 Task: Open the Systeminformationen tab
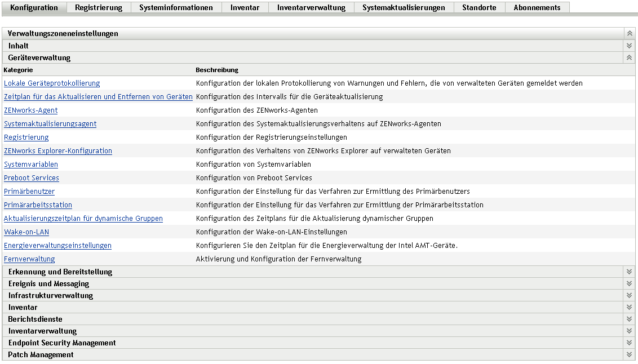(x=176, y=8)
